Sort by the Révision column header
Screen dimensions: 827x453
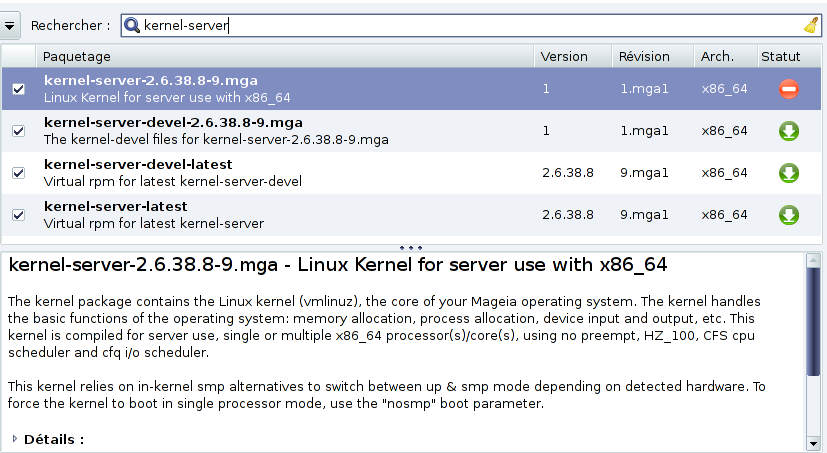point(653,56)
